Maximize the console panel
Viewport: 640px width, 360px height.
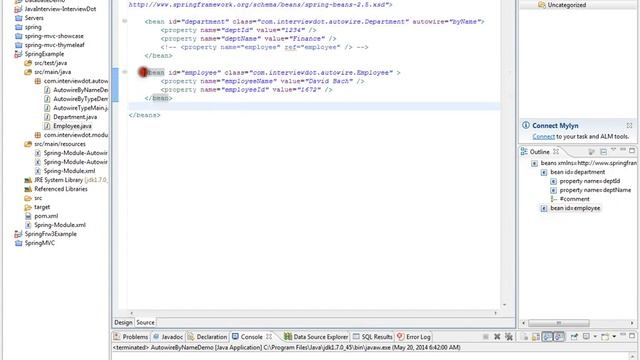point(632,336)
